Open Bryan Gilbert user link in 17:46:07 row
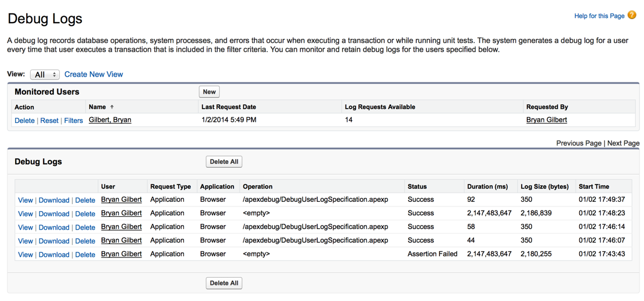Screen dimensions: 644x301 [x=122, y=241]
